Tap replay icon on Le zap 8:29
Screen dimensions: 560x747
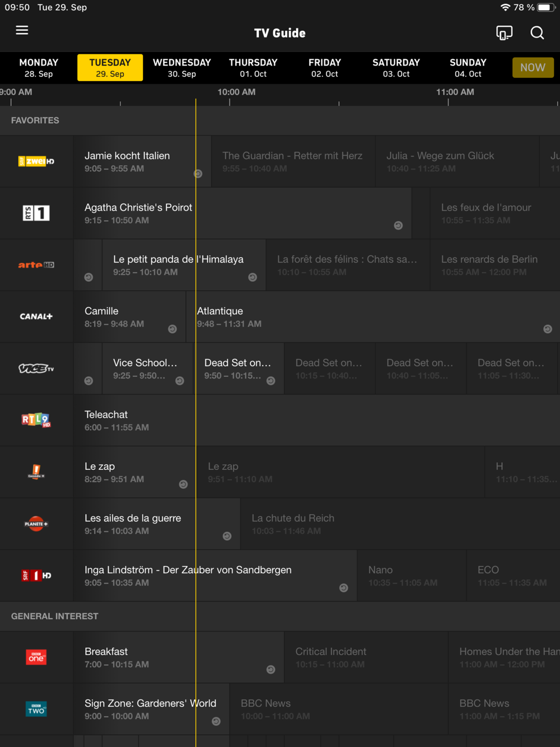point(183,484)
